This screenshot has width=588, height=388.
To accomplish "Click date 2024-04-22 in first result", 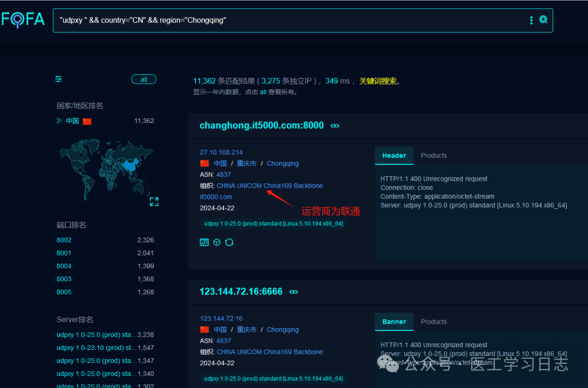I will pyautogui.click(x=217, y=208).
